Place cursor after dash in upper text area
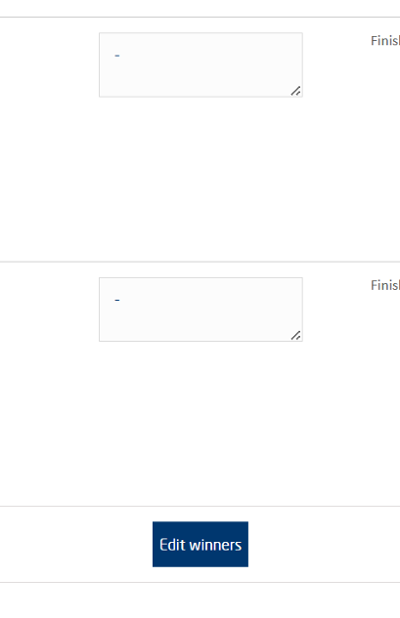This screenshot has height=618, width=400. pyautogui.click(x=120, y=56)
